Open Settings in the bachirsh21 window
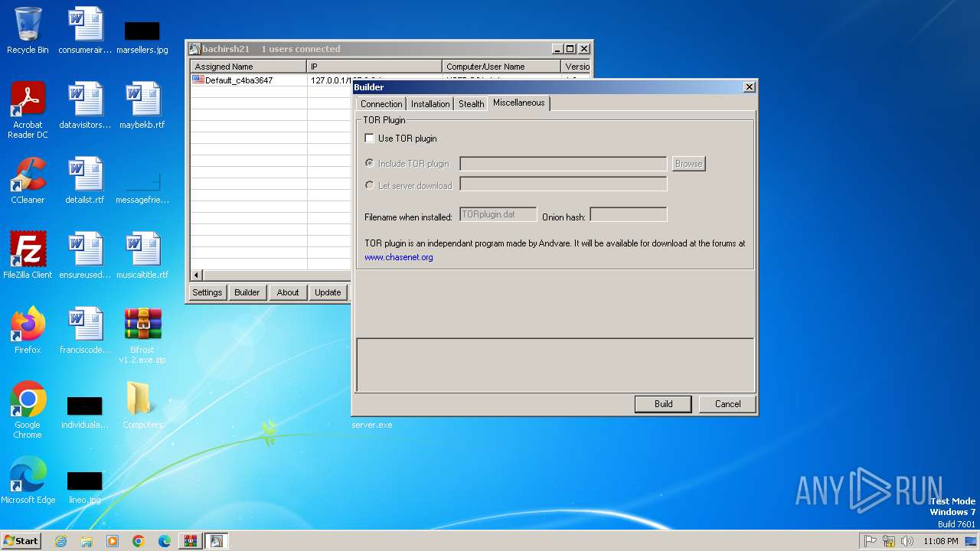The height and width of the screenshot is (551, 980). [x=207, y=292]
